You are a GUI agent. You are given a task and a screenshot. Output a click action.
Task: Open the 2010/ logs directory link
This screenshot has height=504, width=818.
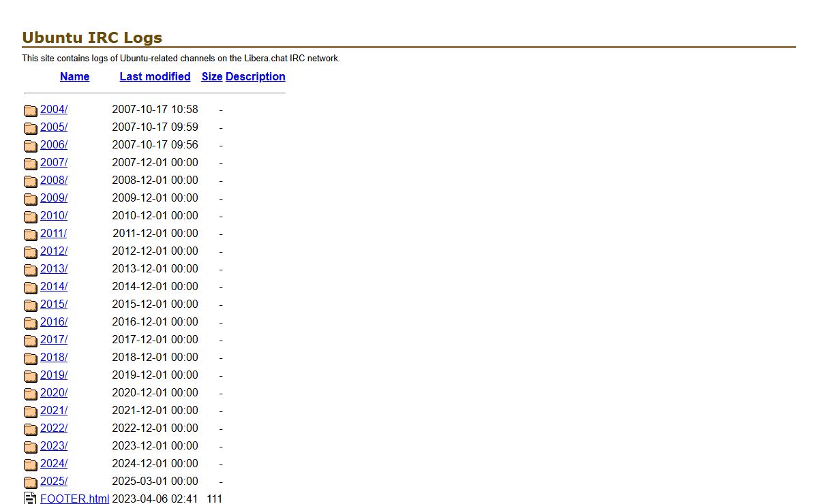54,216
